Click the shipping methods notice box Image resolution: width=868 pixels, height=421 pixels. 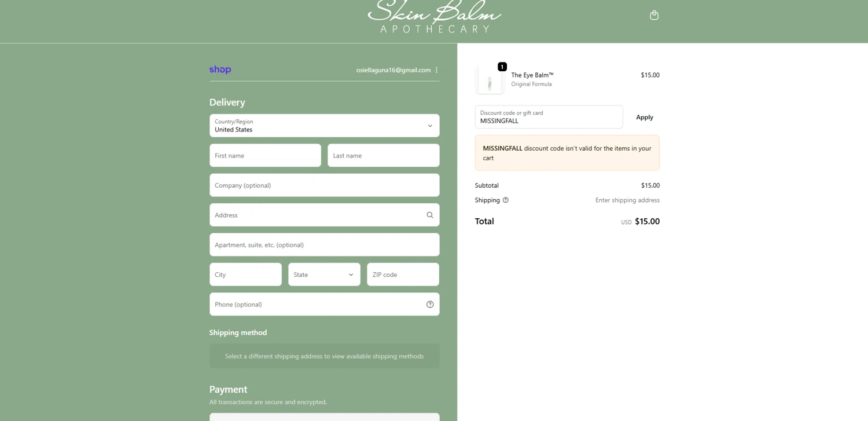[x=324, y=356]
